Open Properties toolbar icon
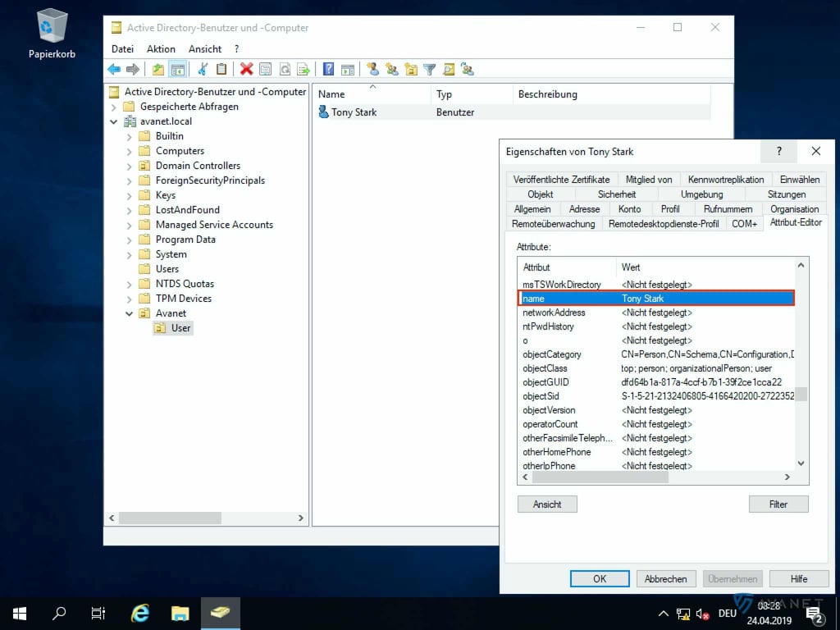This screenshot has height=630, width=840. 265,69
